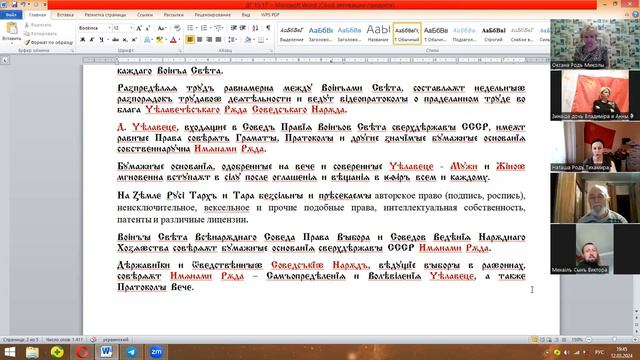This screenshot has width=640, height=360.
Task: Click the Zoom Out minus icon
Action: click(589, 340)
